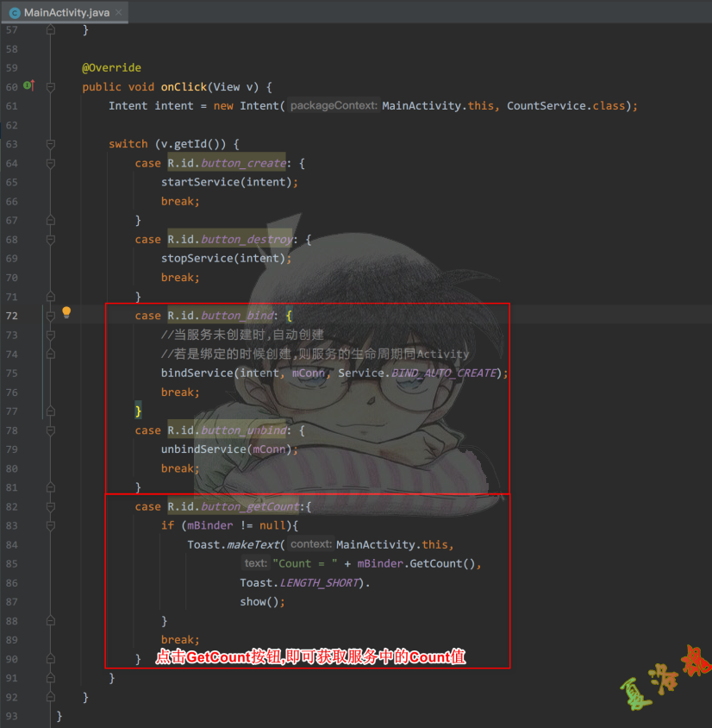Collapse the button_bind case on line 72

[x=51, y=316]
